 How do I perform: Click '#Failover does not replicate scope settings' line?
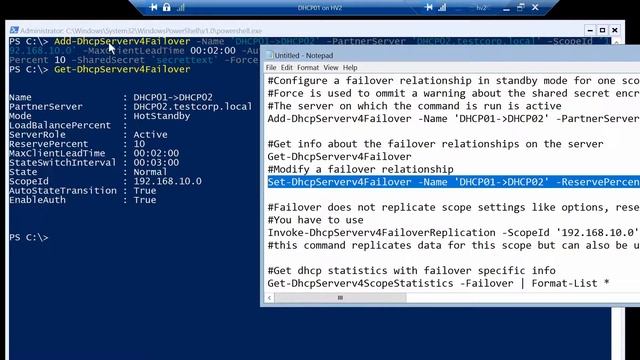coord(453,207)
